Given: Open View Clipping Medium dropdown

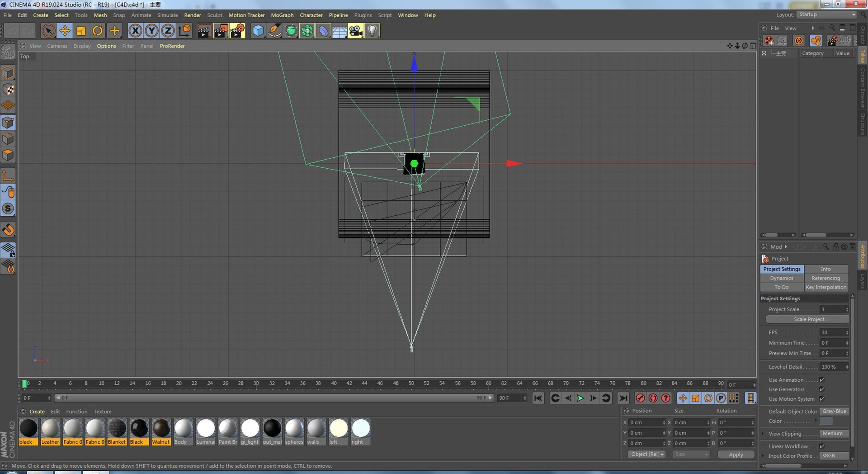Looking at the screenshot, I should pyautogui.click(x=834, y=434).
